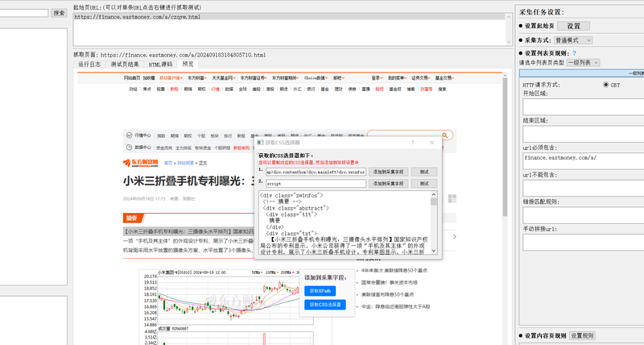The height and width of the screenshot is (345, 644).
Task: Click the right chevron arrow beside abstract
Action: coord(455,236)
